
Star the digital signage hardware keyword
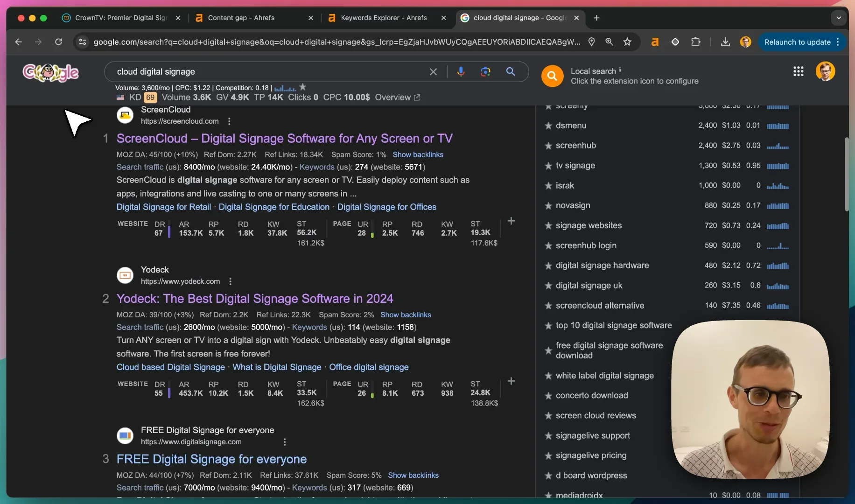(548, 266)
